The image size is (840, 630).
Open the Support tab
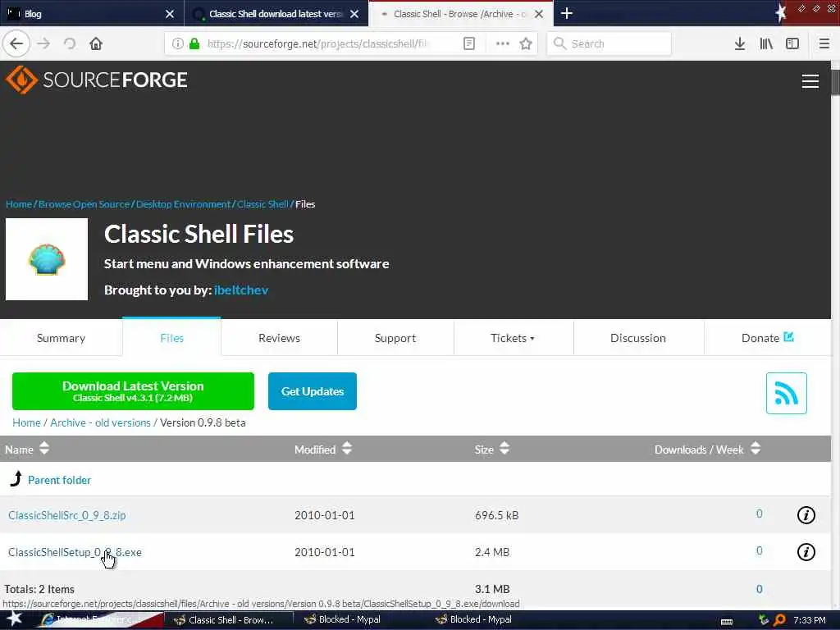pyautogui.click(x=395, y=338)
